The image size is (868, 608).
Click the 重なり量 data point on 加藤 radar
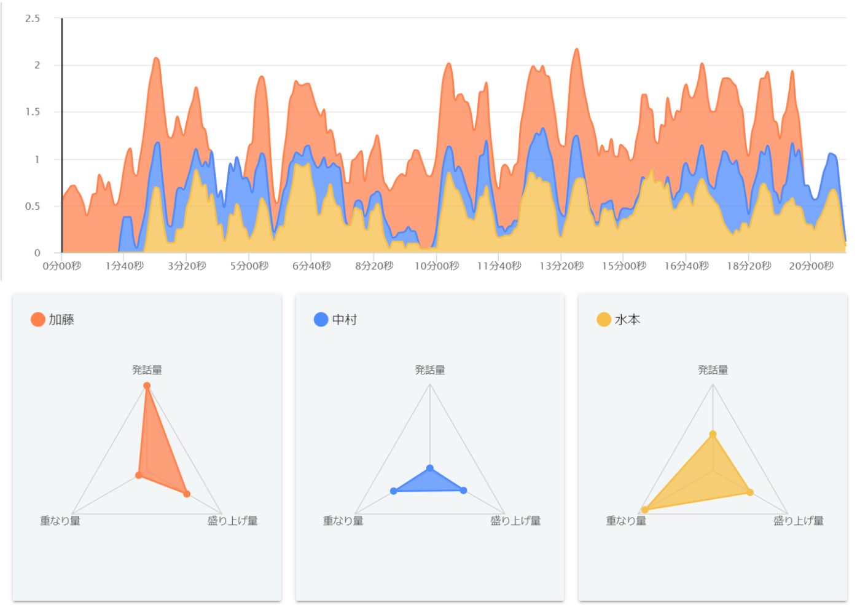(139, 475)
